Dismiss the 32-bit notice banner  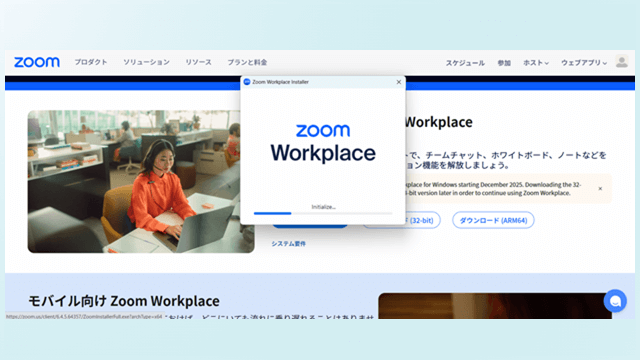(600, 189)
